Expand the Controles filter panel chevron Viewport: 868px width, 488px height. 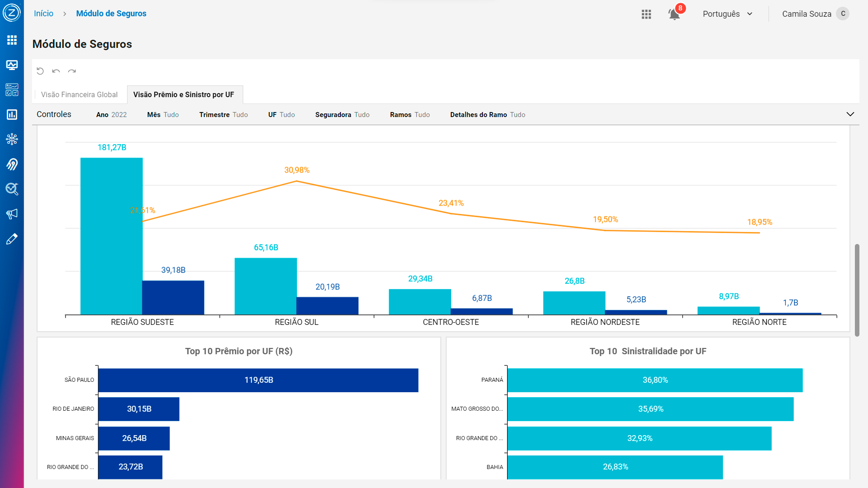click(x=850, y=114)
